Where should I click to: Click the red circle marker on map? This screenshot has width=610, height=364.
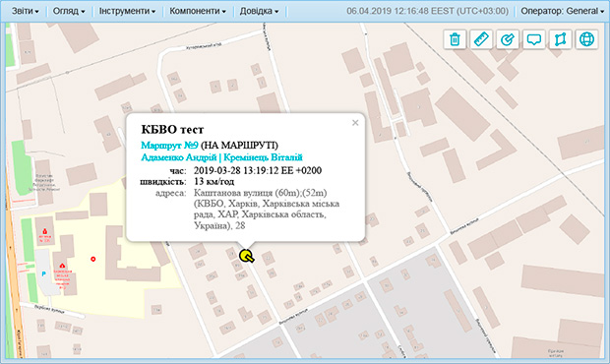click(x=93, y=259)
